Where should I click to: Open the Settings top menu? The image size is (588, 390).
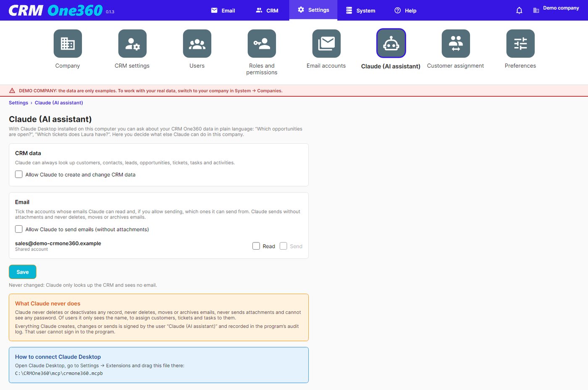click(x=313, y=10)
